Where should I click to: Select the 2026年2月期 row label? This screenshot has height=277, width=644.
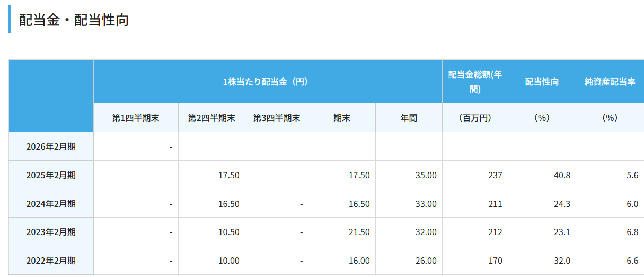point(51,146)
